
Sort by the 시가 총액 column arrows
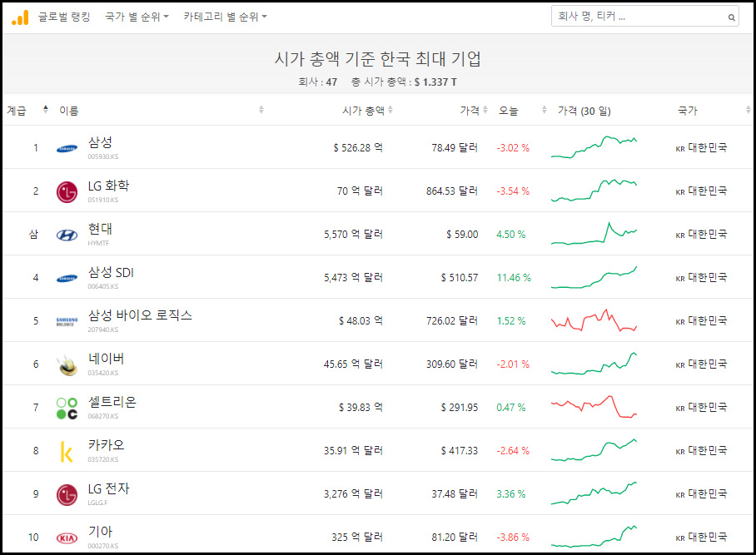(390, 109)
